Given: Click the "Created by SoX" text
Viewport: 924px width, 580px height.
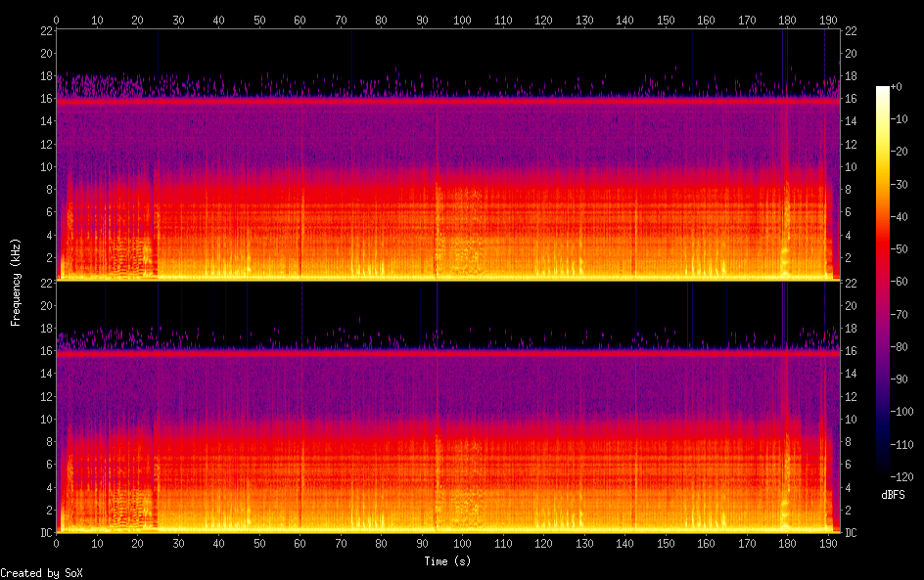Looking at the screenshot, I should [41, 573].
